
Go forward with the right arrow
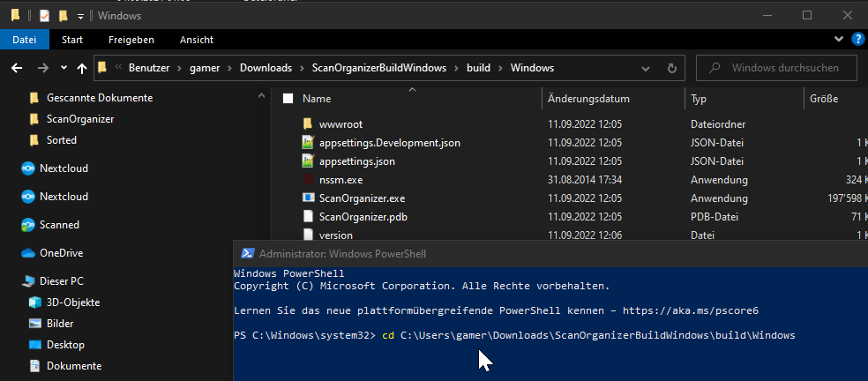click(42, 68)
